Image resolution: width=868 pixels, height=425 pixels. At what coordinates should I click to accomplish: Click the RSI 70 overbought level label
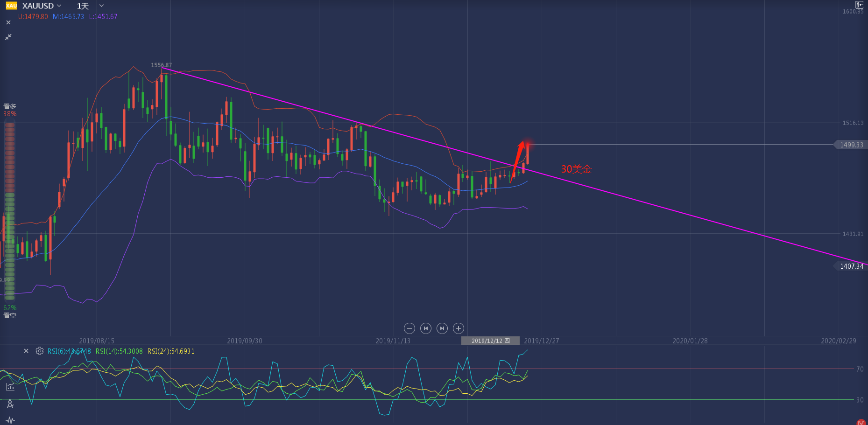tap(860, 369)
